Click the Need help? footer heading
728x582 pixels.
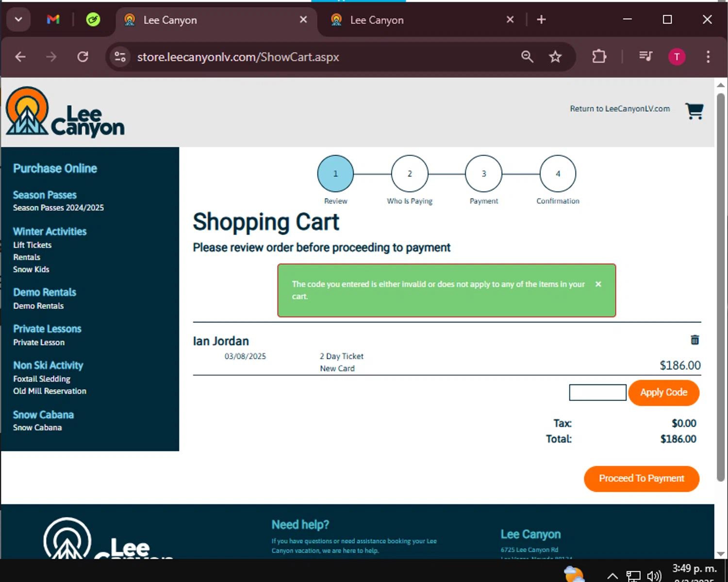click(x=300, y=525)
